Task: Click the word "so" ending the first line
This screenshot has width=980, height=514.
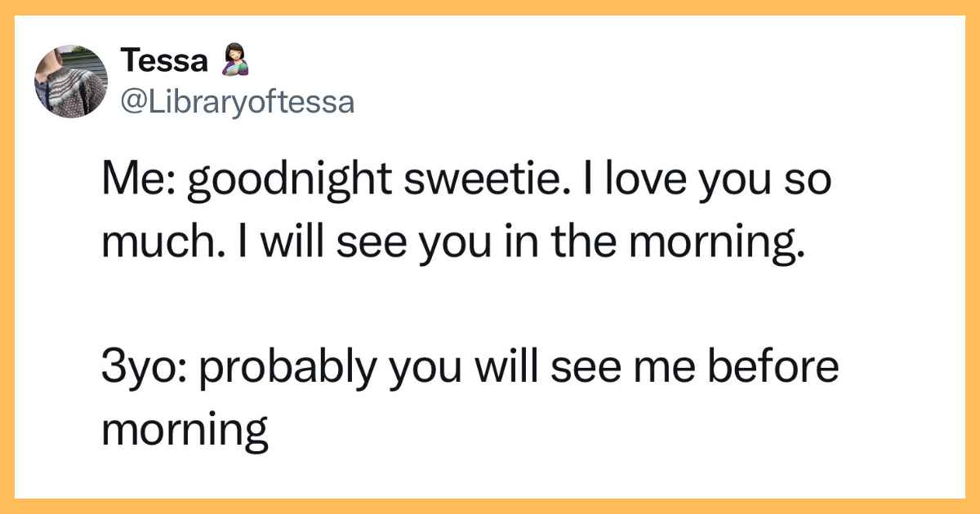Action: [810, 183]
